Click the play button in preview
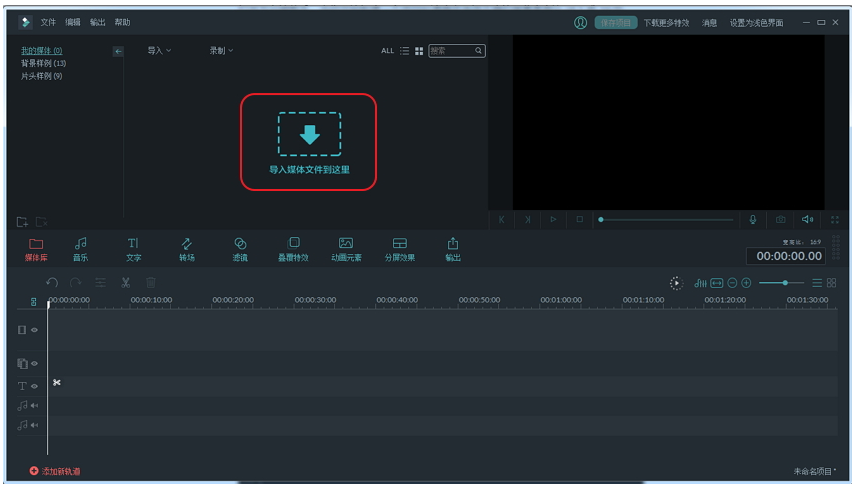This screenshot has width=852, height=488. tap(553, 220)
